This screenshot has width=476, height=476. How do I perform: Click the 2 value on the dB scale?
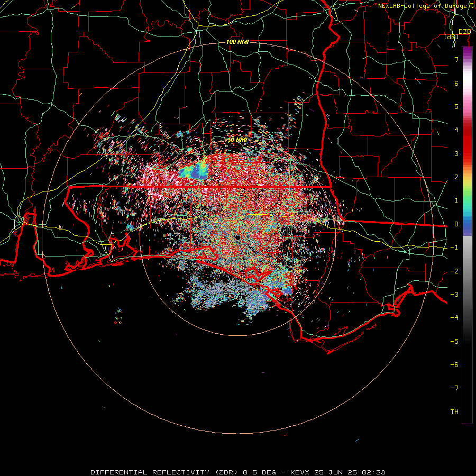click(456, 177)
